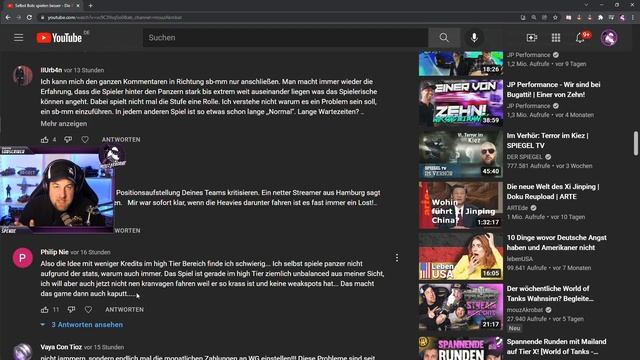Screen dimensions: 640x360
Task: Open ARTEde channel name
Action: tap(517, 208)
